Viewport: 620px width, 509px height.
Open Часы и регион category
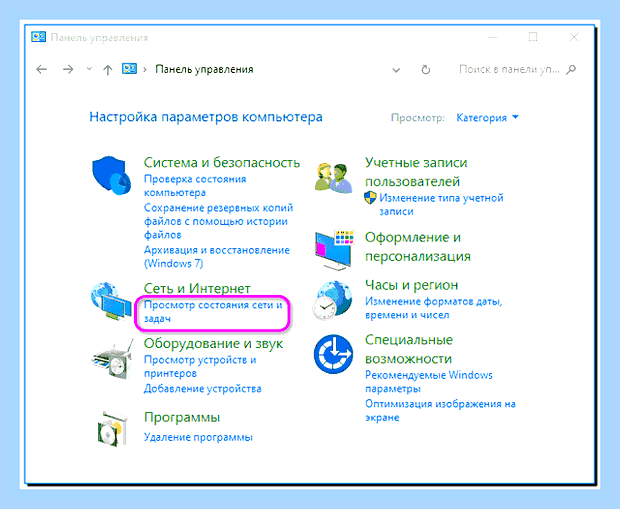pos(411,284)
